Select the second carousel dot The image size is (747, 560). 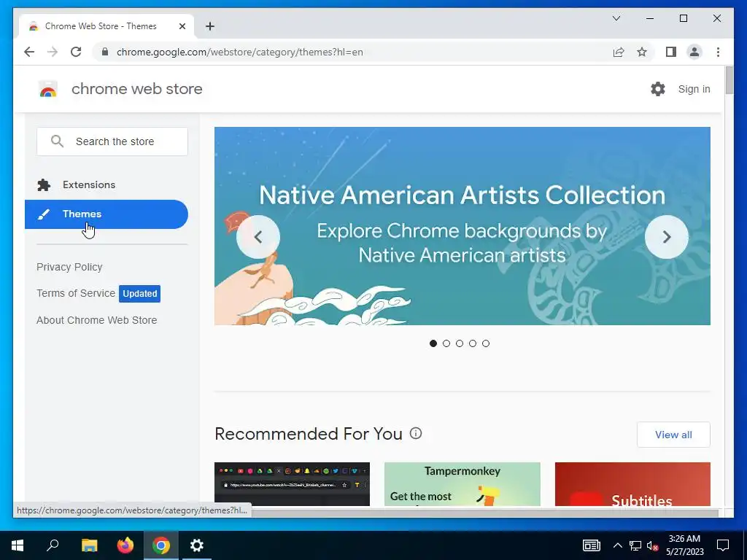click(x=446, y=343)
